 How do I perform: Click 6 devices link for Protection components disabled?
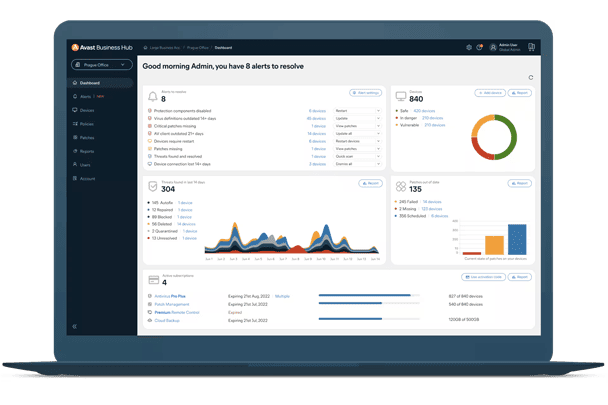pos(318,111)
